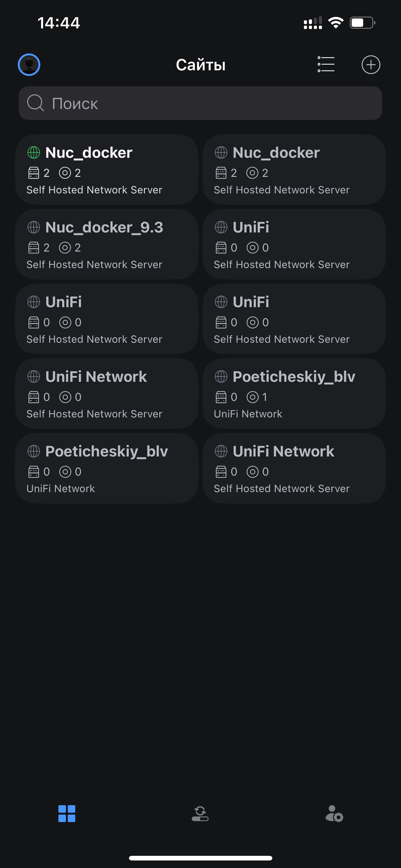Open Poeticheskiy_blv site with one client

(294, 394)
